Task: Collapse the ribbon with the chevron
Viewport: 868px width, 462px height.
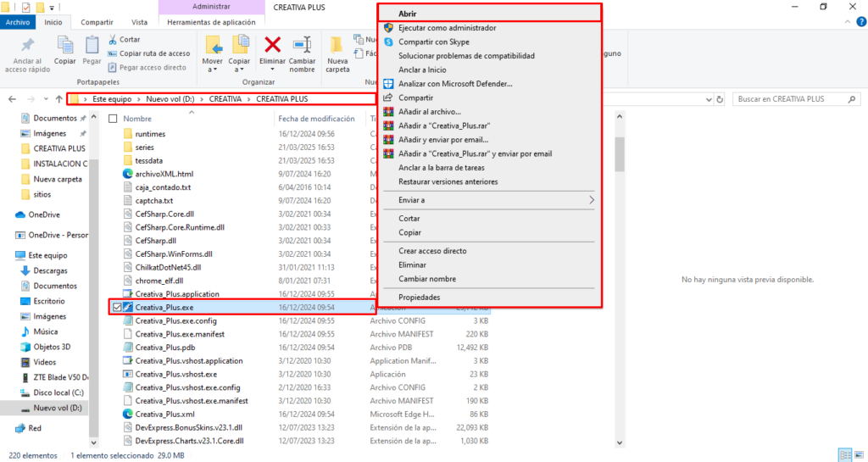Action: 848,22
